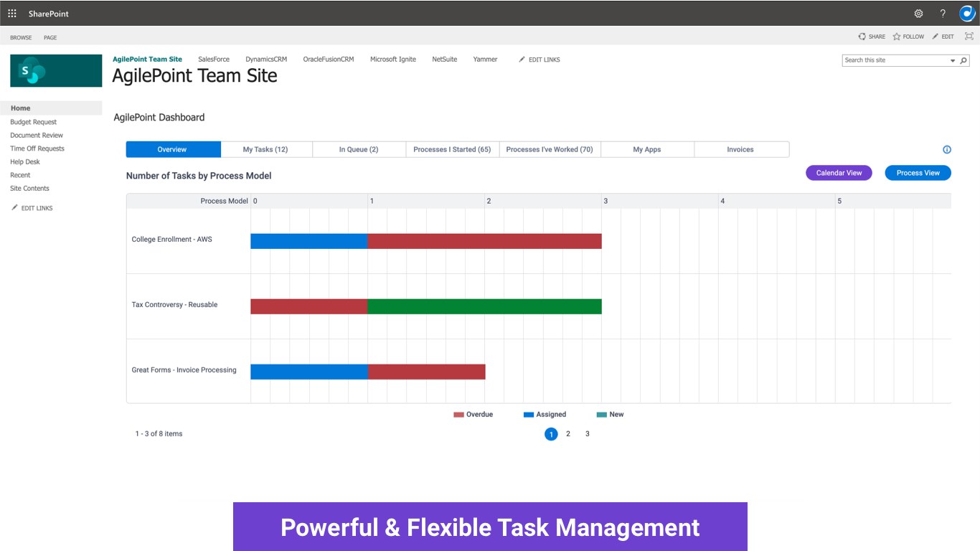Screen dimensions: 980x551
Task: Click the College Enrollment - AWS label
Action: (172, 240)
